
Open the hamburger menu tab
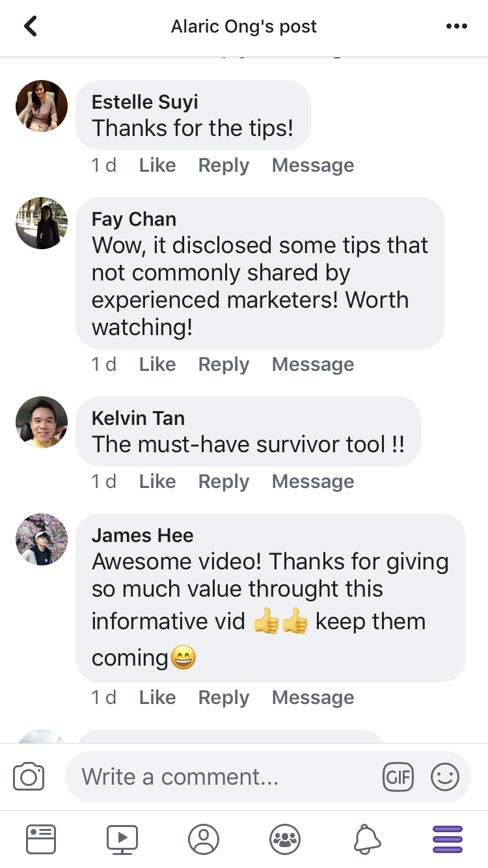pos(448,839)
